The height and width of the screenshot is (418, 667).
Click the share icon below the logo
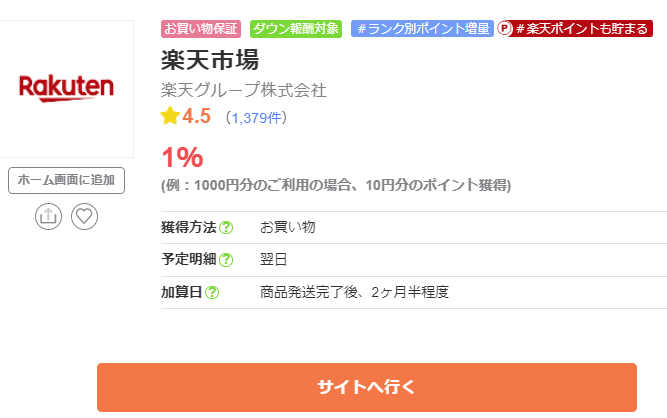click(x=49, y=216)
